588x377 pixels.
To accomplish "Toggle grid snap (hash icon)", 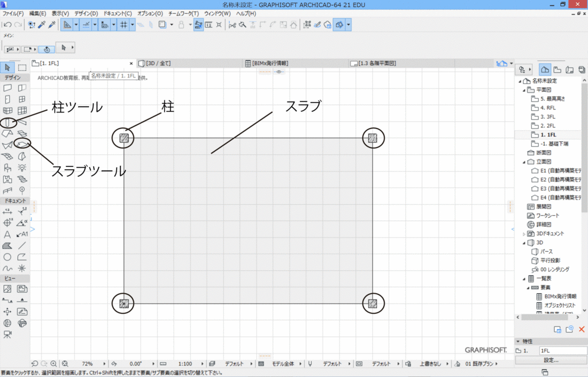I will coord(123,25).
